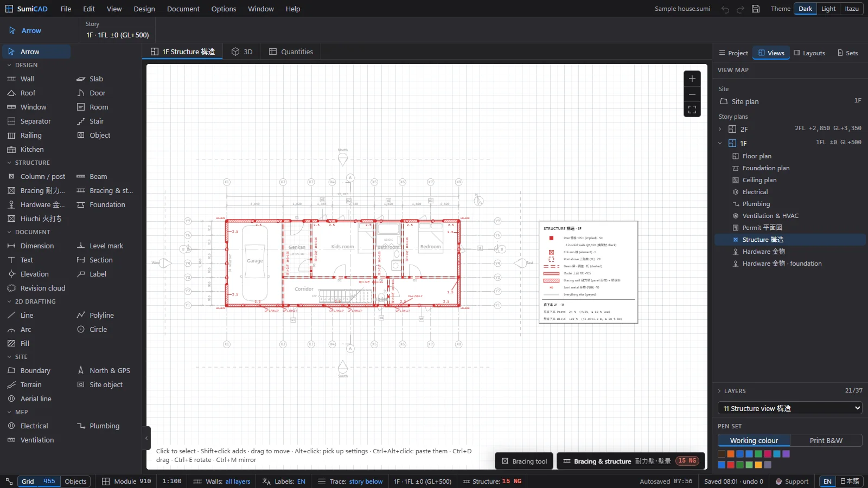Activate the Column / post tool

(x=36, y=176)
